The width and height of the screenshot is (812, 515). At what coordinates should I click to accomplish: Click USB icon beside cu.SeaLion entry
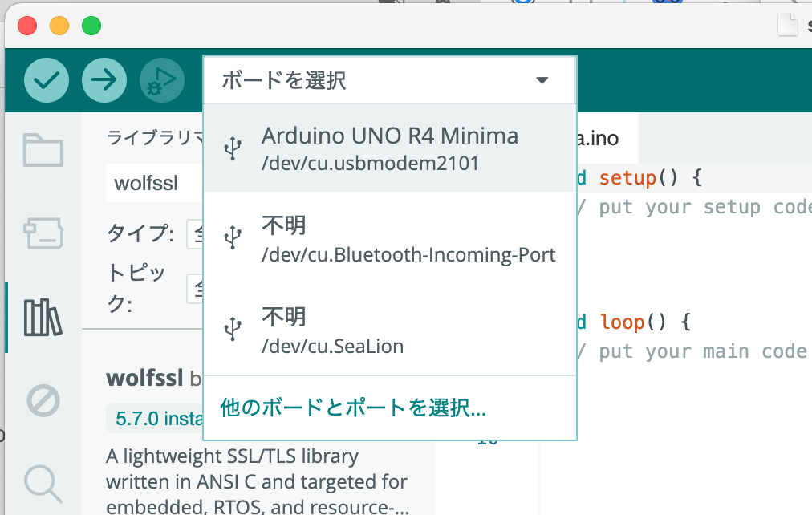click(x=233, y=329)
